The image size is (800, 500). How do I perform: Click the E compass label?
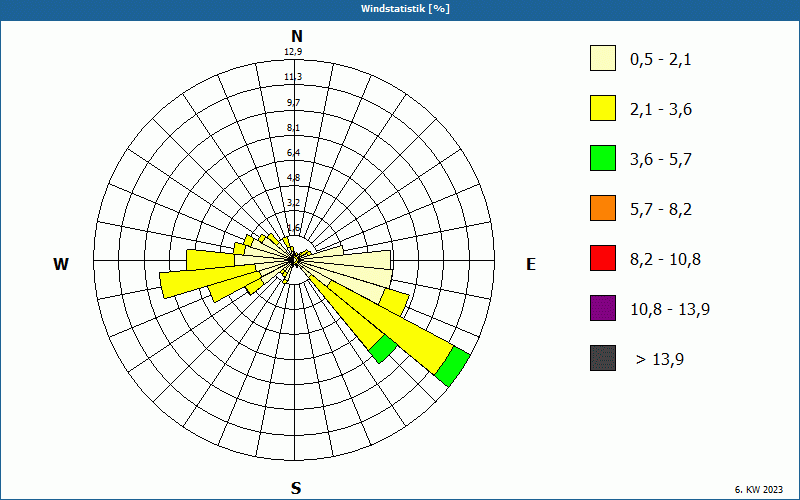coord(531,264)
